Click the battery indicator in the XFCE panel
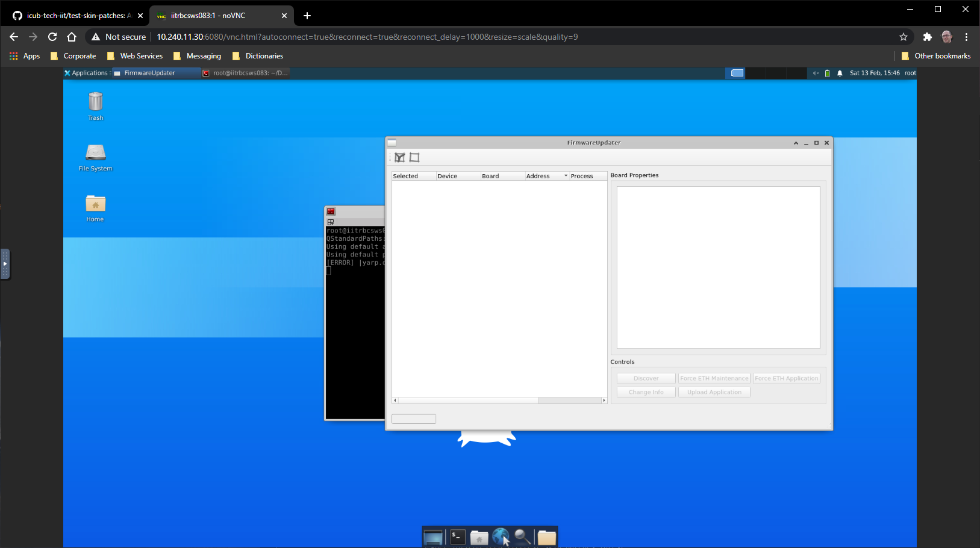980x548 pixels. pos(827,73)
